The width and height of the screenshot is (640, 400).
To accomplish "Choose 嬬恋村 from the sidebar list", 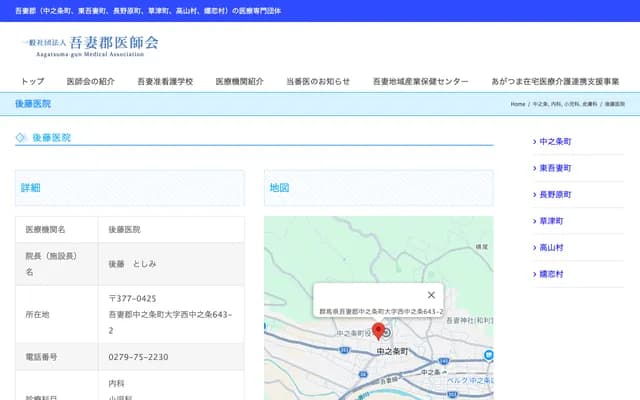I will pos(552,273).
